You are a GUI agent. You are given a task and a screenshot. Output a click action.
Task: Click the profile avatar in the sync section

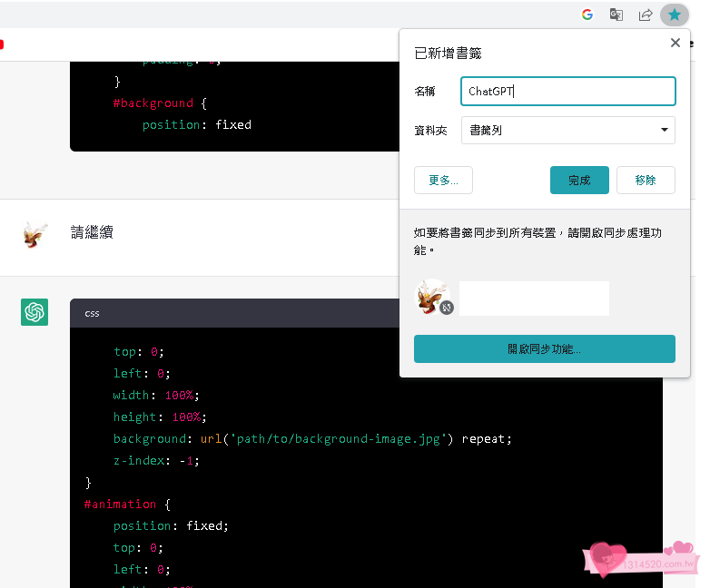pyautogui.click(x=432, y=296)
